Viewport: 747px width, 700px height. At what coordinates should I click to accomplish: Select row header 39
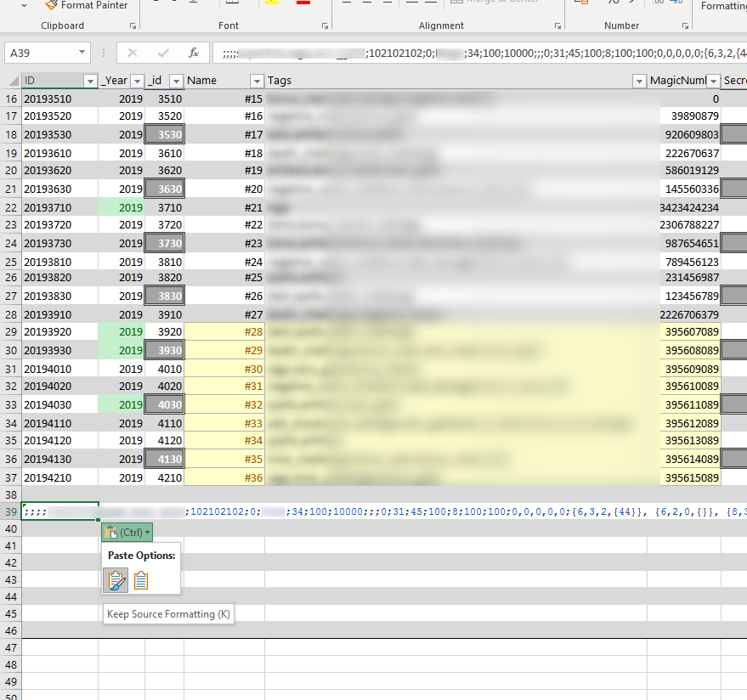point(11,512)
